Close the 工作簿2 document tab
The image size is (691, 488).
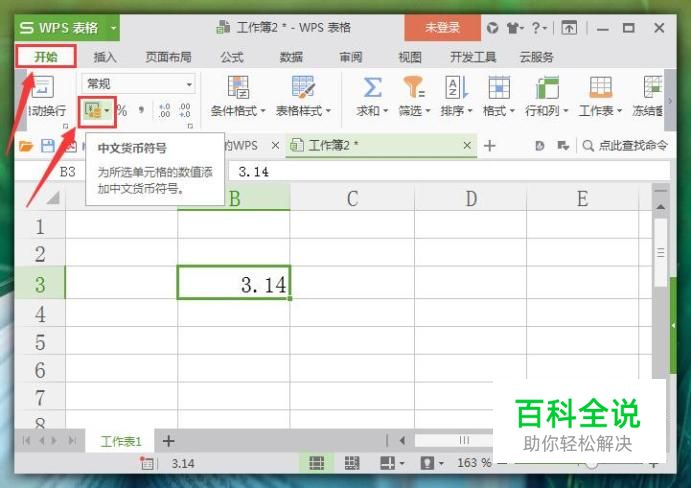[468, 145]
